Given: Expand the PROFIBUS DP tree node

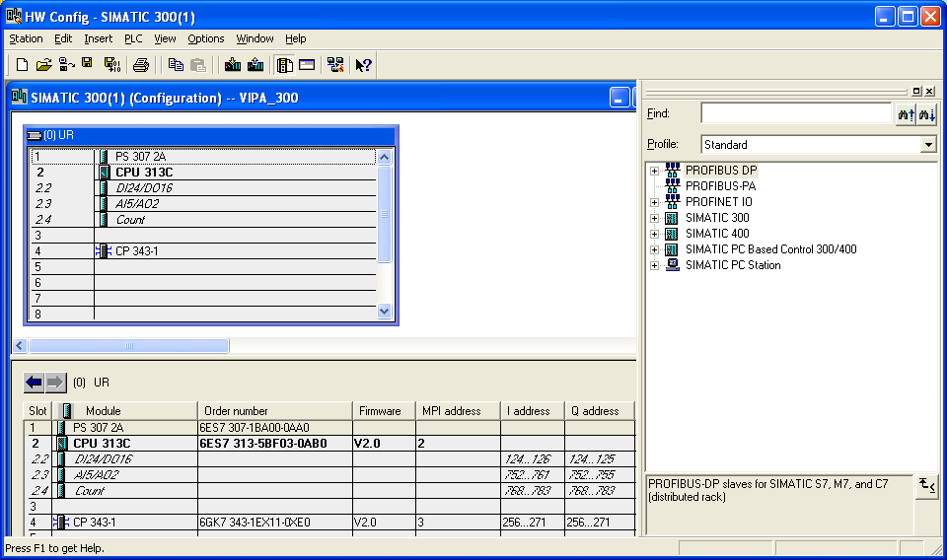Looking at the screenshot, I should pos(653,171).
